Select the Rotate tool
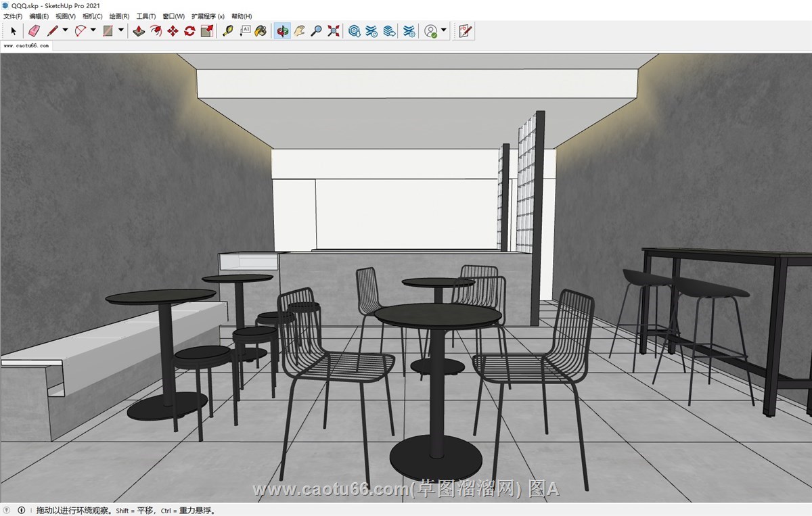Screen dimensions: 812x516 click(x=189, y=30)
